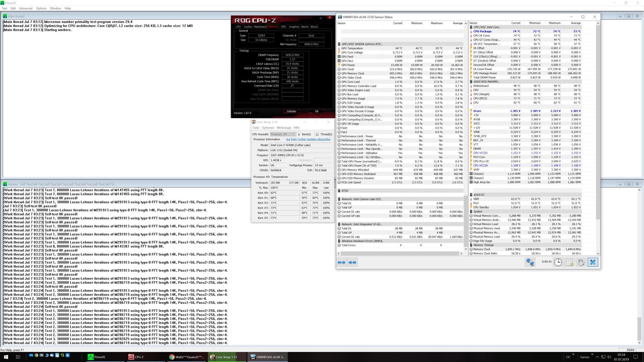Open Werkzeuge menu in Core Temp
This screenshot has height=362, width=644.
284,128
